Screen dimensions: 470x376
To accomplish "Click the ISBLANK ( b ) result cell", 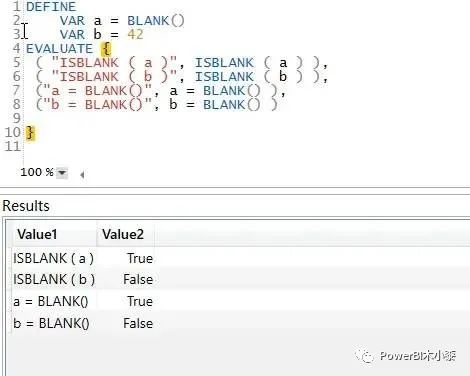I will [x=54, y=279].
